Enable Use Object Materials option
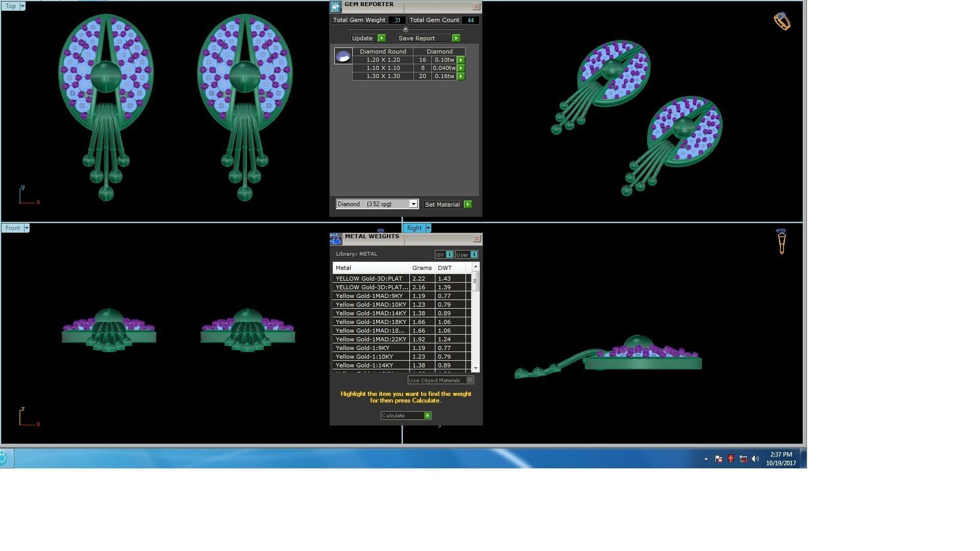The width and height of the screenshot is (980, 551). 470,380
